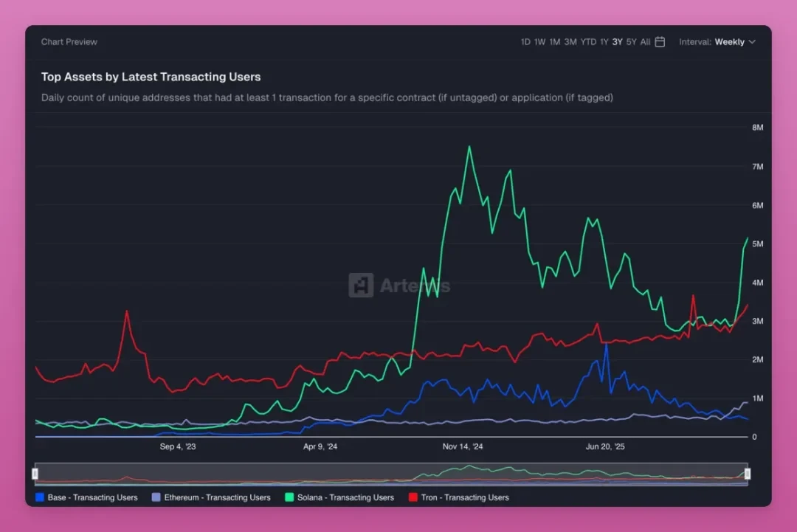Click the YTD range button
This screenshot has width=797, height=532.
coord(588,42)
